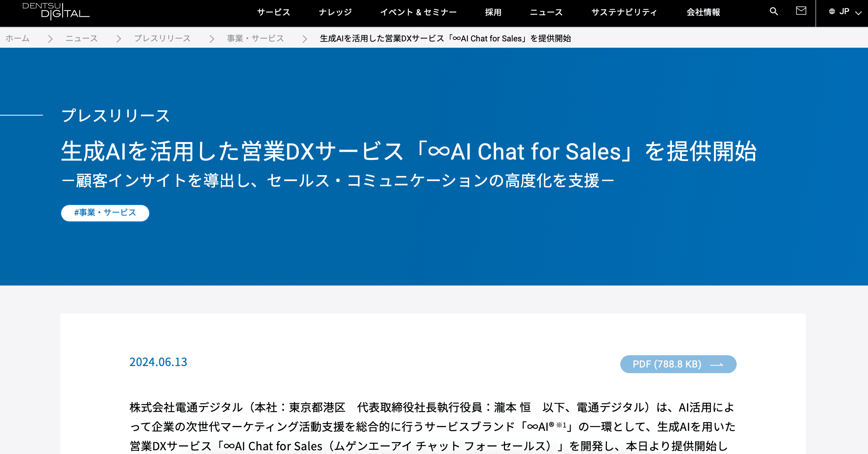
Task: Click the Dentsu Digital logo
Action: pyautogui.click(x=56, y=11)
